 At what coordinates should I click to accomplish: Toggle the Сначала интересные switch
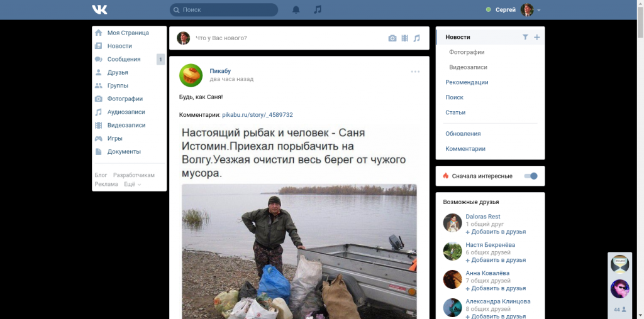click(531, 176)
